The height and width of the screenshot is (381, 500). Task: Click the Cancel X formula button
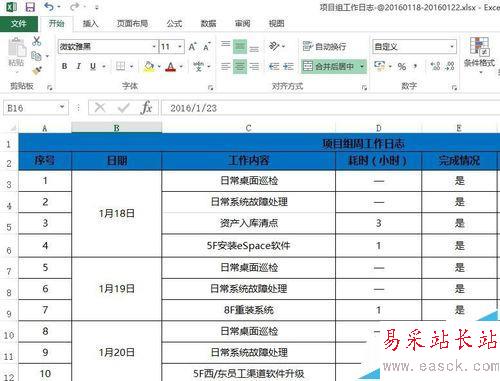(x=100, y=108)
